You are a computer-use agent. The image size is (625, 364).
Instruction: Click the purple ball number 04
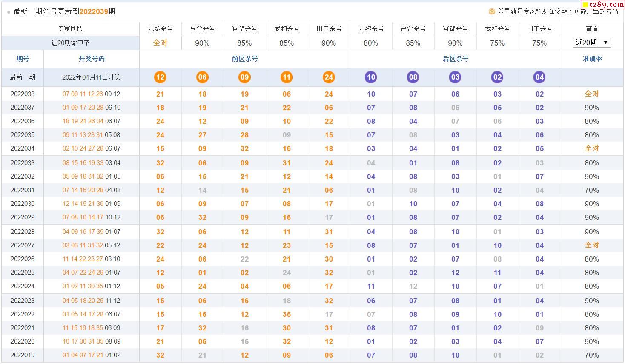539,77
